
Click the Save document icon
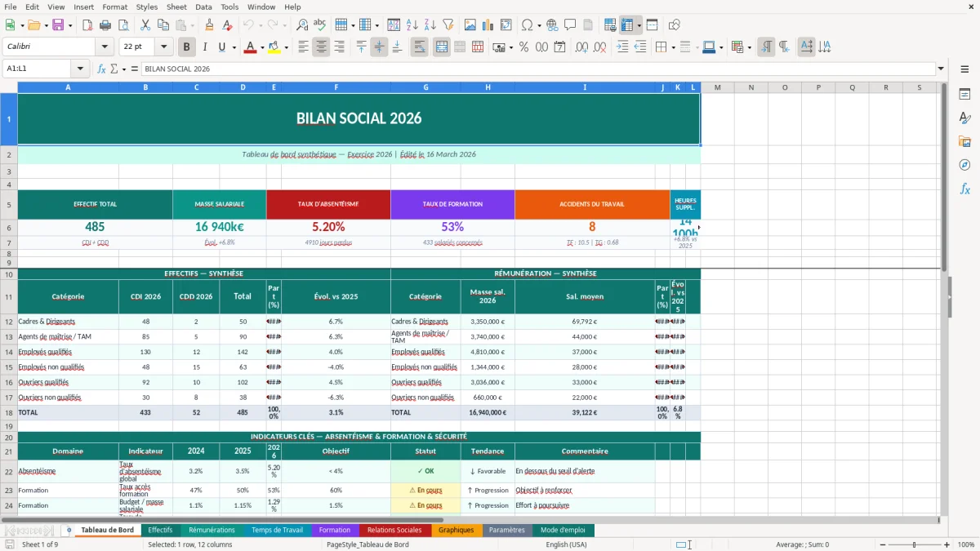pyautogui.click(x=58, y=25)
